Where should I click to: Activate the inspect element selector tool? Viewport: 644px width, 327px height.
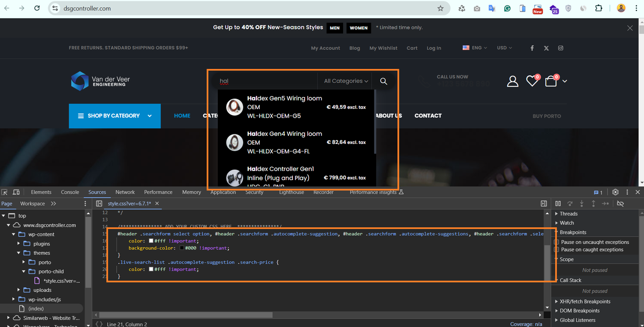5,192
